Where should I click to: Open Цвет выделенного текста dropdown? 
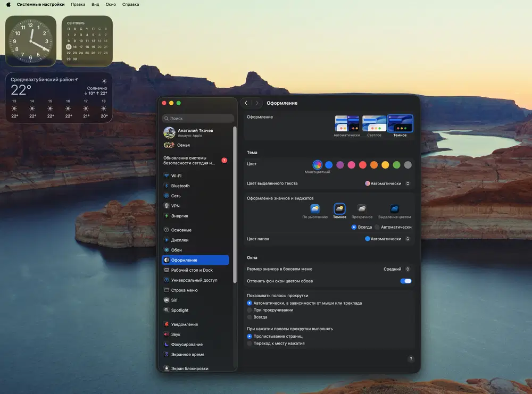[x=387, y=183]
